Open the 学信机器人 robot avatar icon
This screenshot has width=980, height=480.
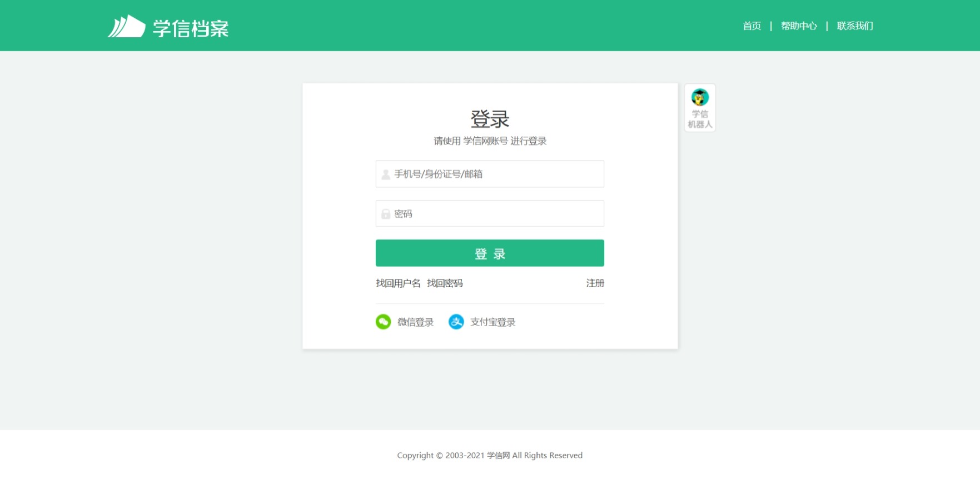coord(700,97)
